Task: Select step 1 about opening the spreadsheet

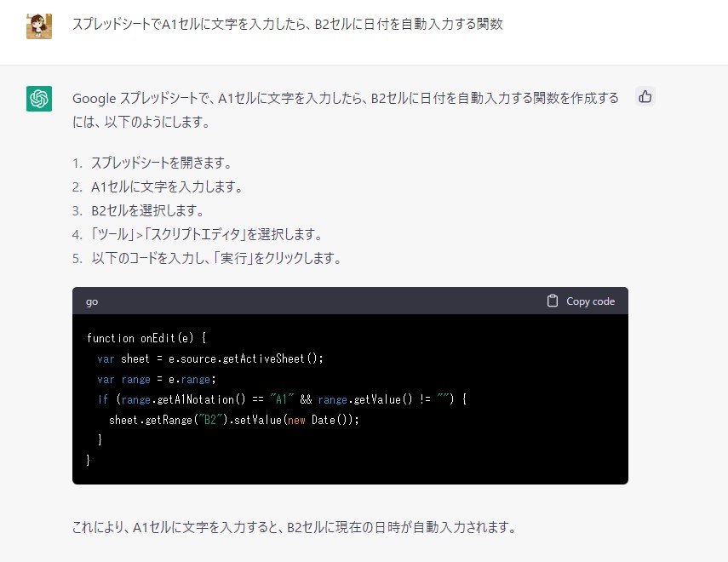Action: point(161,163)
